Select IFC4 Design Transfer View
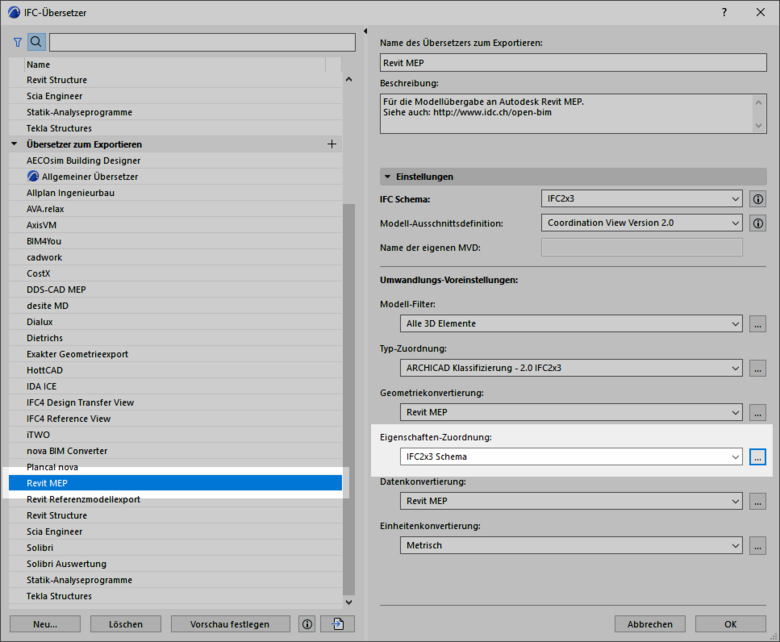 tap(175, 403)
